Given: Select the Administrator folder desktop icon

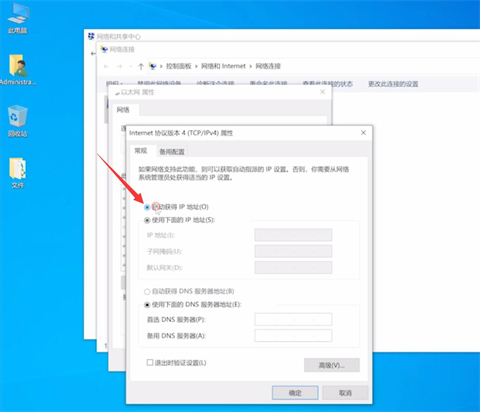Looking at the screenshot, I should pos(18,70).
